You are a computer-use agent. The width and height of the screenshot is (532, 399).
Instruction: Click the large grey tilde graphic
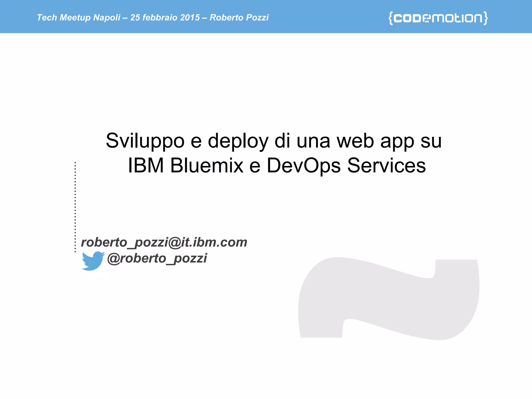(389, 299)
